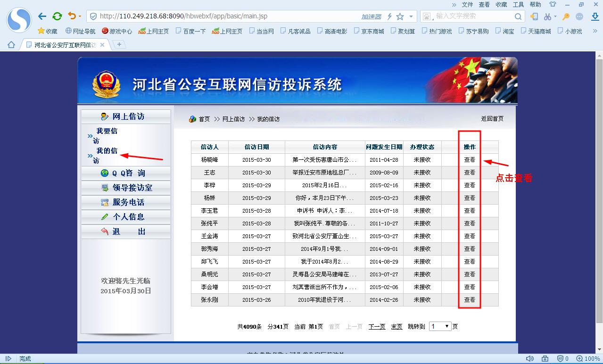The height and width of the screenshot is (364, 603).
Task: Click the shirt skin-changer icon
Action: 553,4
